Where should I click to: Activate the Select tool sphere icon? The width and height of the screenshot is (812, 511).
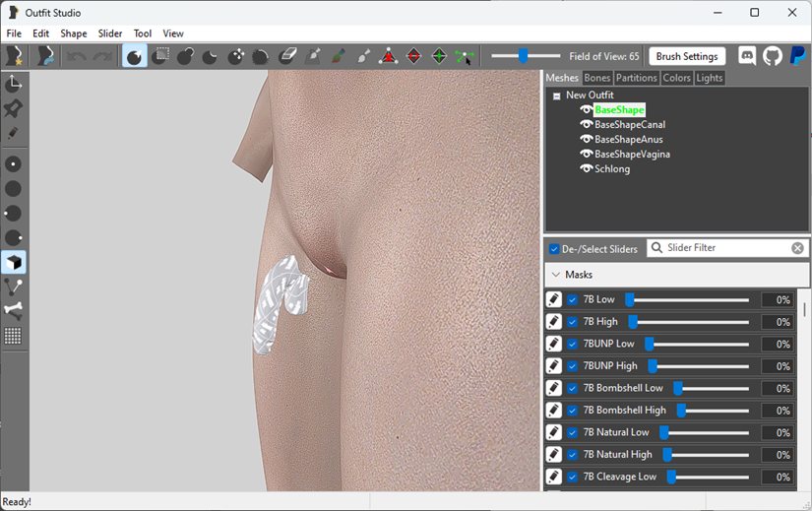click(x=135, y=56)
